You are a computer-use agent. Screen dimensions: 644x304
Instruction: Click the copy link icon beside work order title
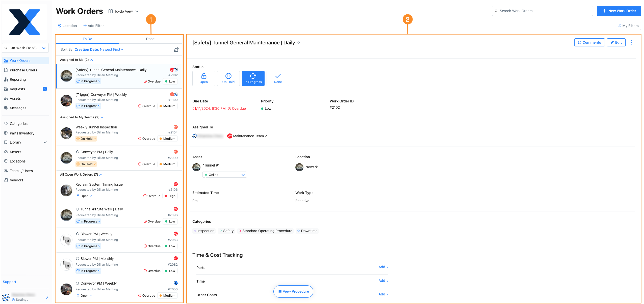pyautogui.click(x=298, y=42)
